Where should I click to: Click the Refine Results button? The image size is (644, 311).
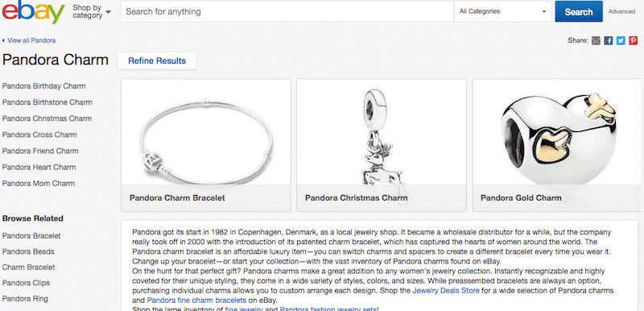point(157,60)
